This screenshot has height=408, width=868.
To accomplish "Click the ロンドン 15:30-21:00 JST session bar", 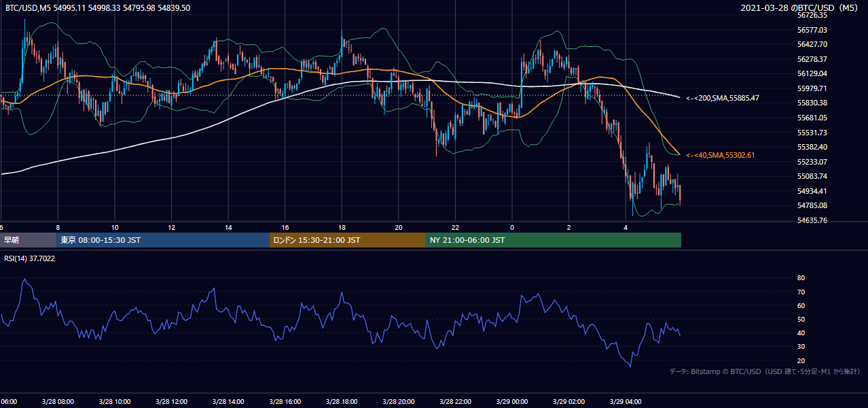I will [348, 240].
